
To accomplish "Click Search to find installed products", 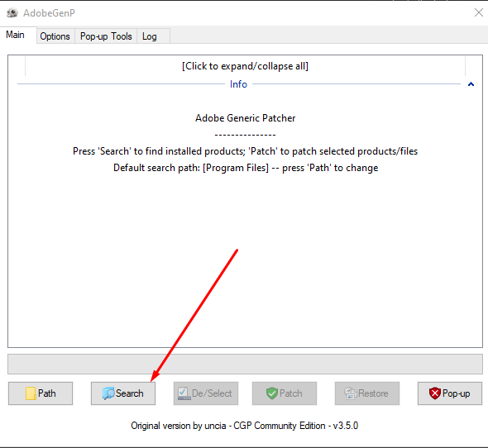I will (x=123, y=393).
